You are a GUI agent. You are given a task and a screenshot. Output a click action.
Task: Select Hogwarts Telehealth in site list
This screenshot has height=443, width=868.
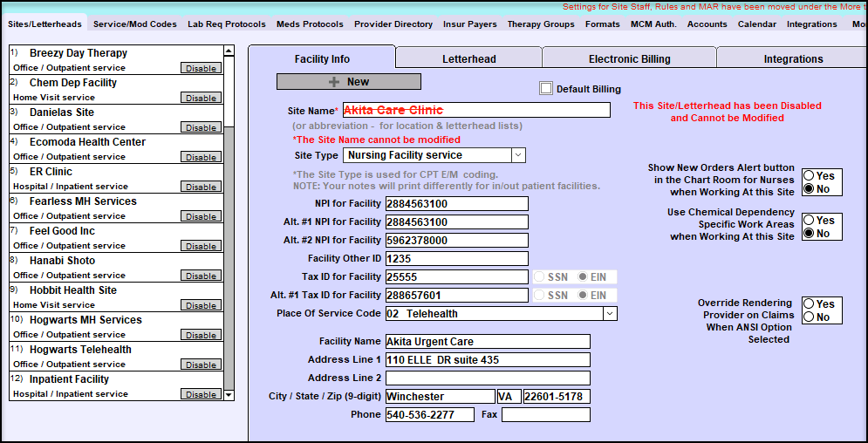tap(80, 350)
